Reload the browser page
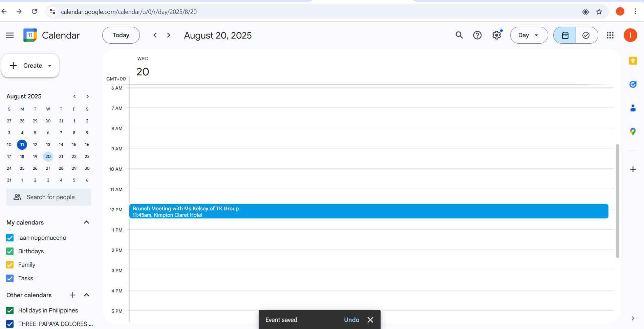Screen dimensions: 644x329 (x=34, y=11)
